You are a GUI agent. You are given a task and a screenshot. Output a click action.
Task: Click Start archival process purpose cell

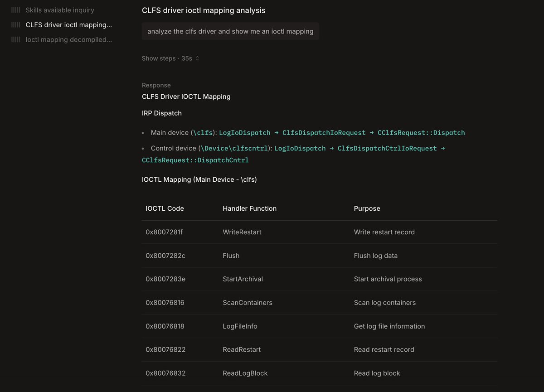tap(388, 279)
